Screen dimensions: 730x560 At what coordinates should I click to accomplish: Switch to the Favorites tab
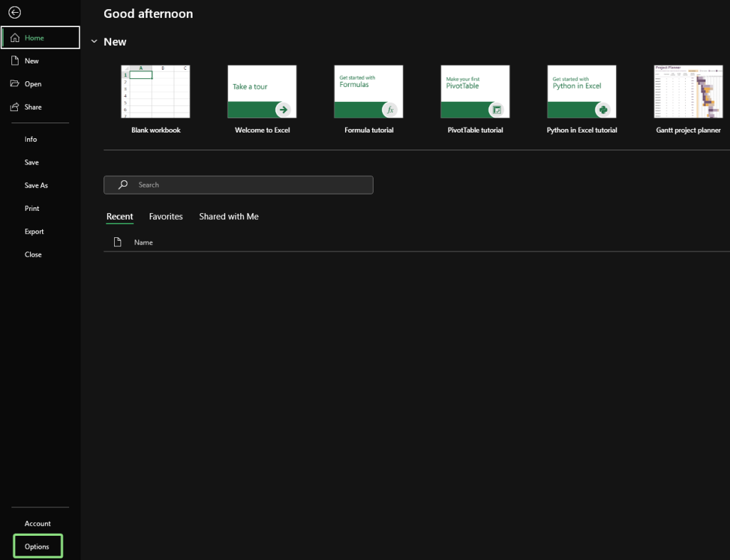pyautogui.click(x=165, y=216)
